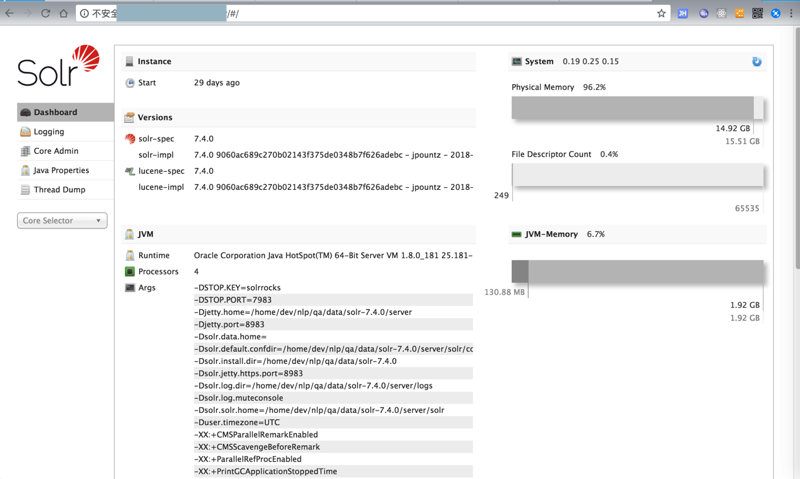
Task: Select the -Djetty.home argument
Action: tap(303, 312)
